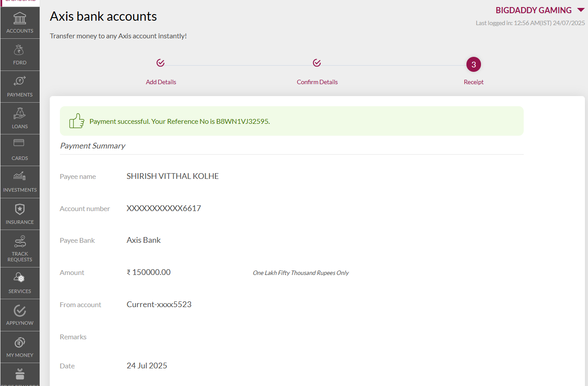The height and width of the screenshot is (386, 588).
Task: Expand the BIGDADDY GAMING profile dropdown arrow
Action: (x=580, y=10)
